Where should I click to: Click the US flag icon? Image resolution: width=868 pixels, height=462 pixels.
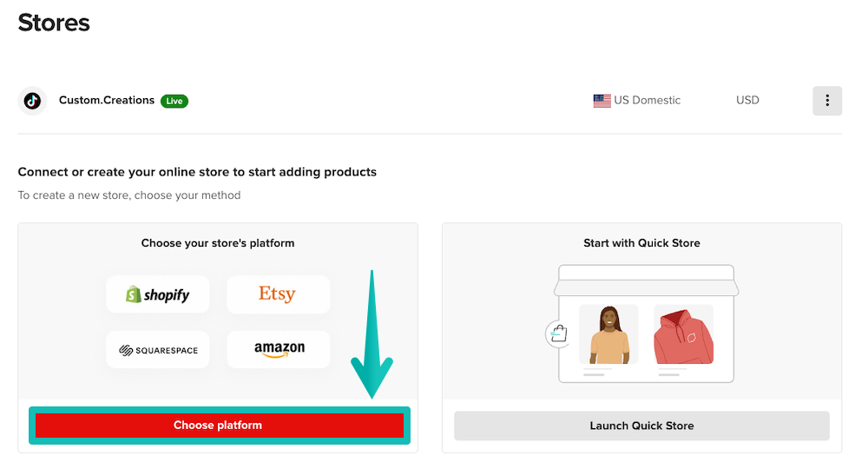[x=602, y=101]
